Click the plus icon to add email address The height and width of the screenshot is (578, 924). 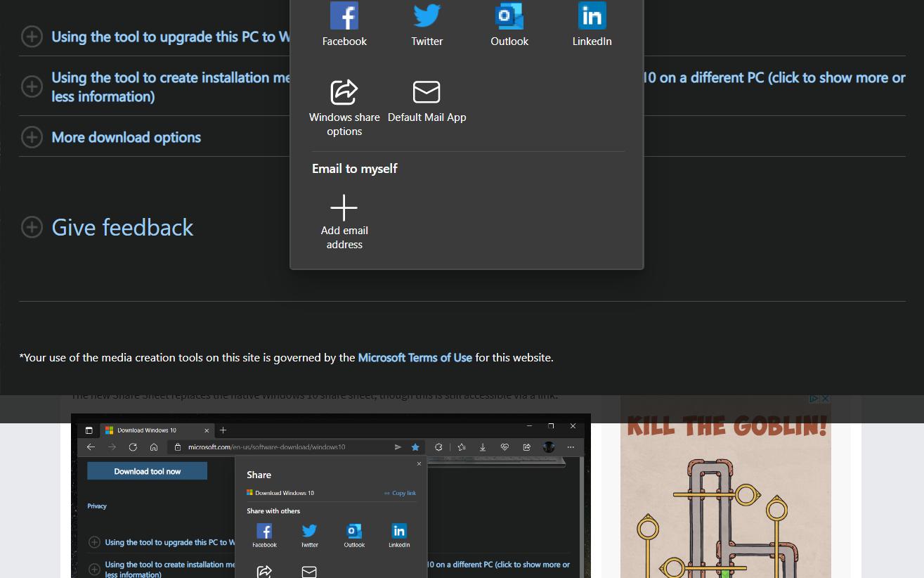[344, 207]
